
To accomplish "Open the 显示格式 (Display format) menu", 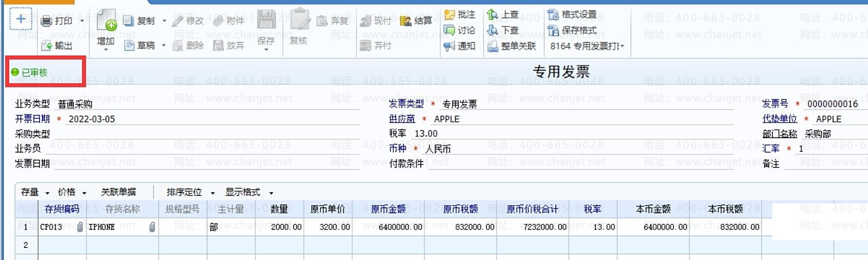I will [x=271, y=192].
